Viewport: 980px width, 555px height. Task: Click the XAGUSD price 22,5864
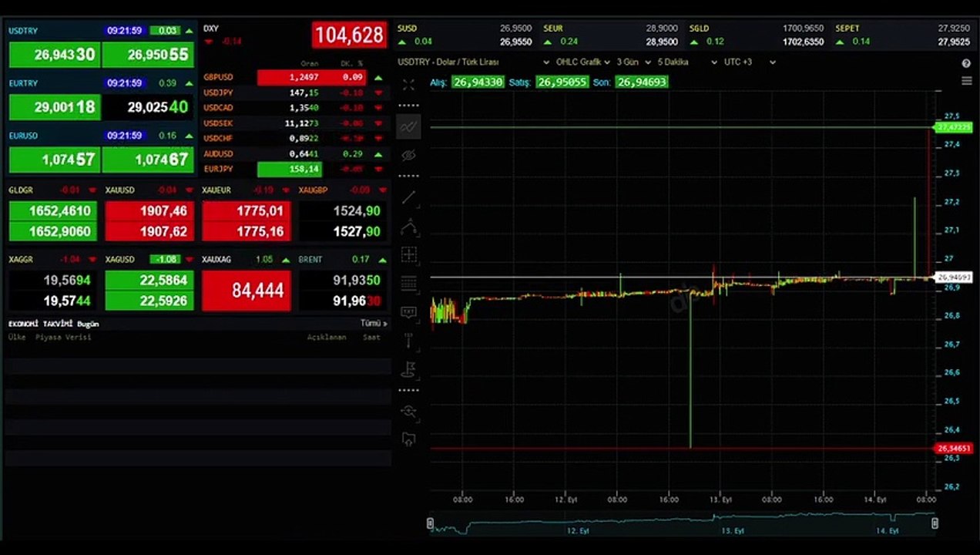[x=149, y=281]
